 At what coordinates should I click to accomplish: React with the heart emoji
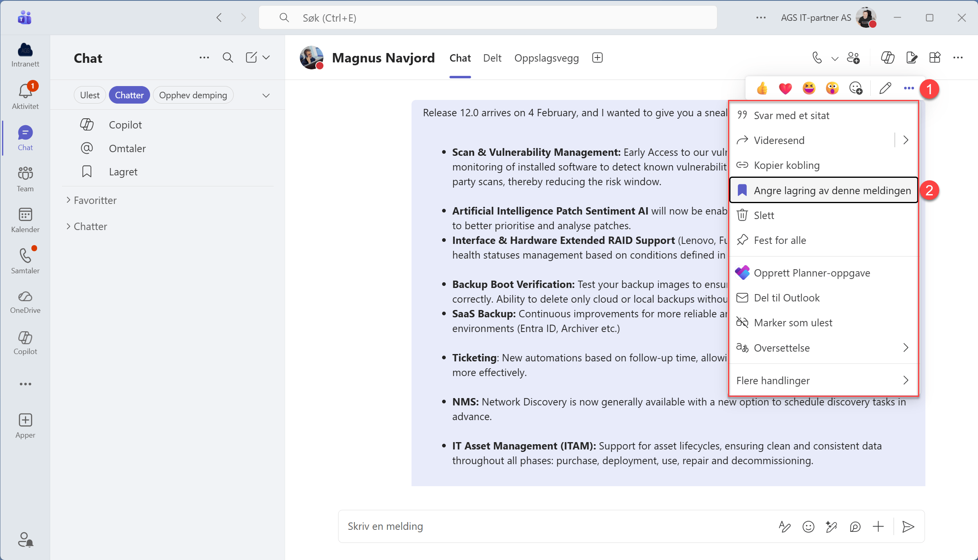tap(785, 88)
